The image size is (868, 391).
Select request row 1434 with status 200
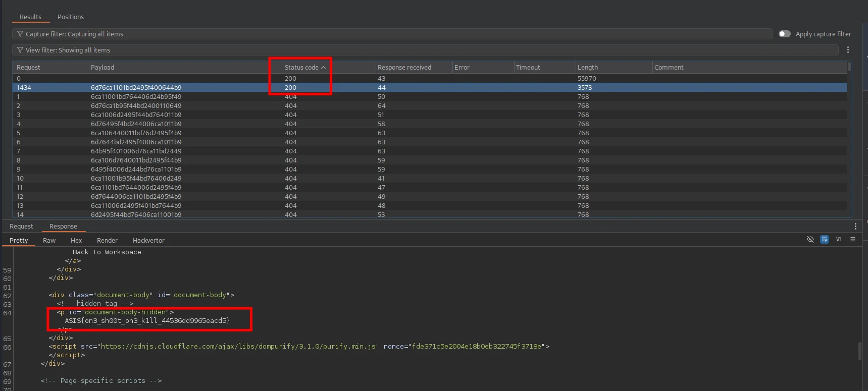136,87
